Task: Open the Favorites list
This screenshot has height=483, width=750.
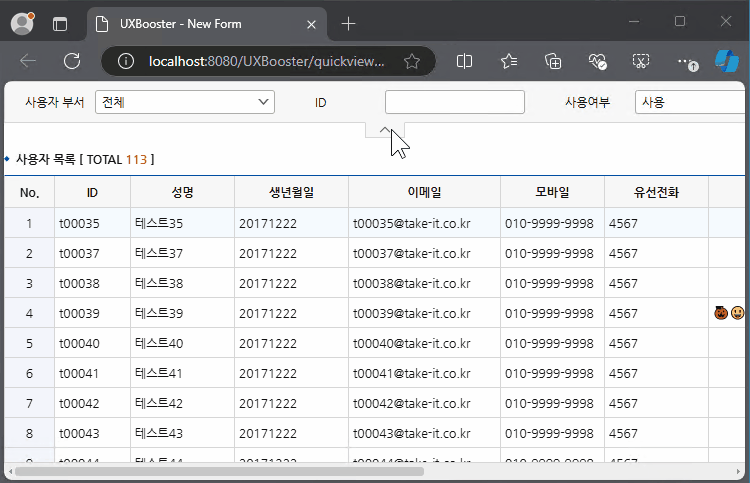Action: click(x=509, y=61)
